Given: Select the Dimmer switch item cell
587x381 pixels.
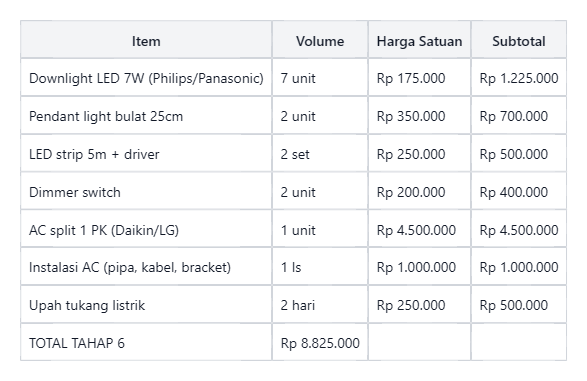Looking at the screenshot, I should click(x=146, y=191).
